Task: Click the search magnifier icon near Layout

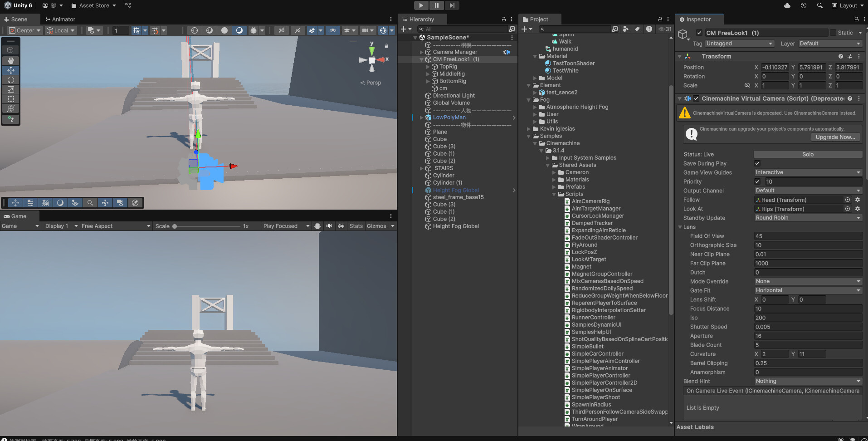Action: coord(819,5)
